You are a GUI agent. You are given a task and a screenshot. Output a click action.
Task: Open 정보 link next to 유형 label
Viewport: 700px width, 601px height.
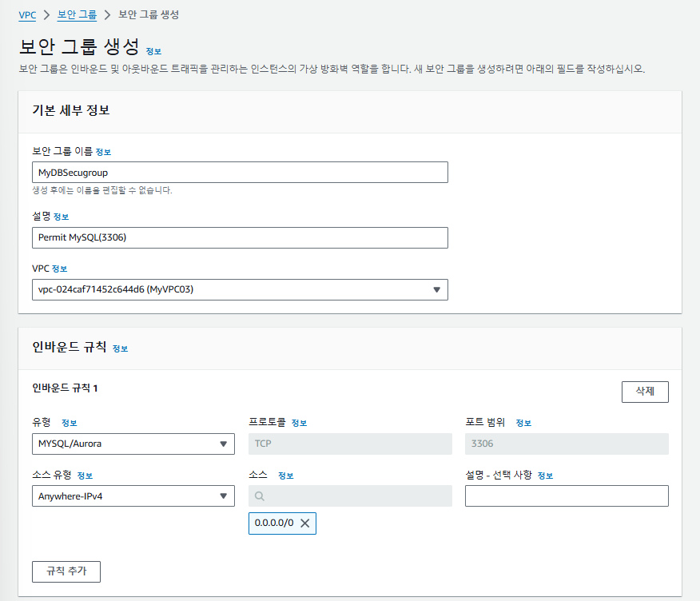click(70, 423)
